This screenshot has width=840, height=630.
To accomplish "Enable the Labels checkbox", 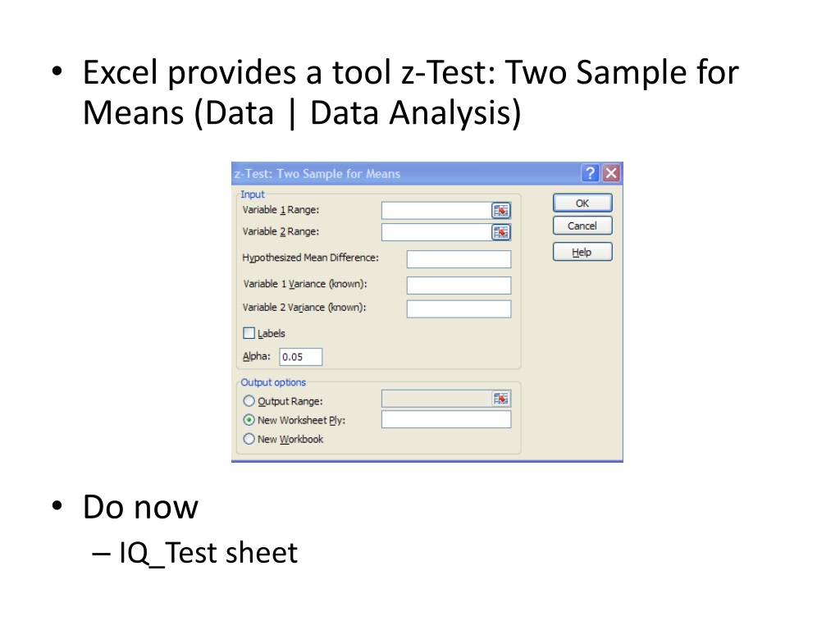I will point(249,333).
